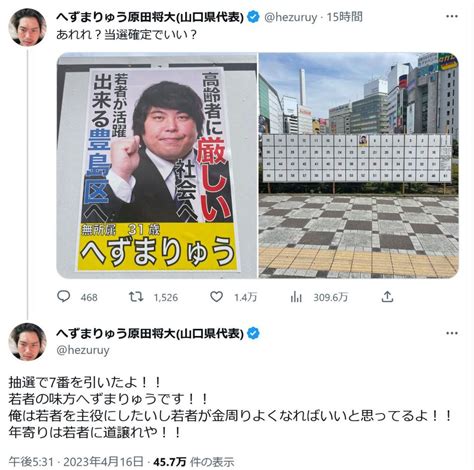
Task: Click the verified badge on second tweet
Action: [x=254, y=333]
